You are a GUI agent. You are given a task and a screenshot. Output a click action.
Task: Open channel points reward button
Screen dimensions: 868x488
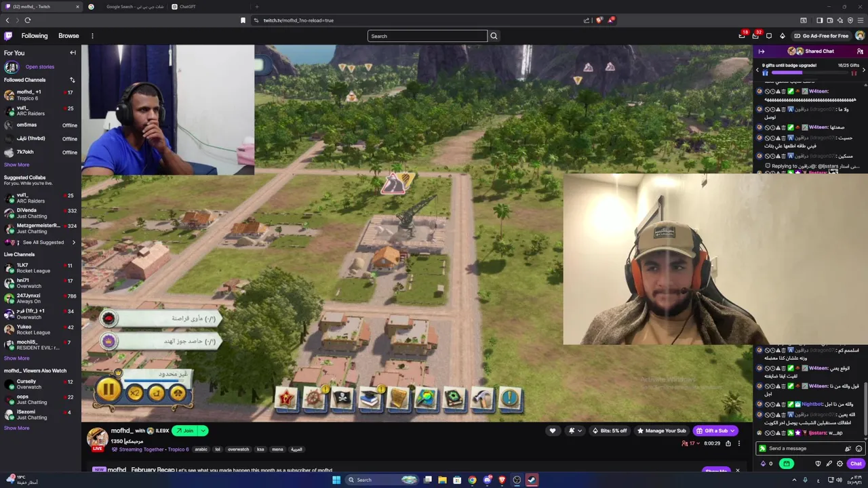tap(787, 464)
